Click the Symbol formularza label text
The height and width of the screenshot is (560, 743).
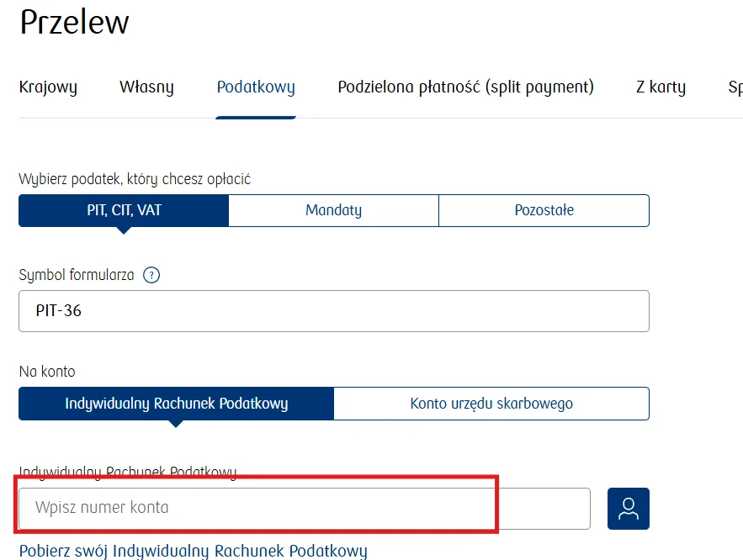coord(76,275)
